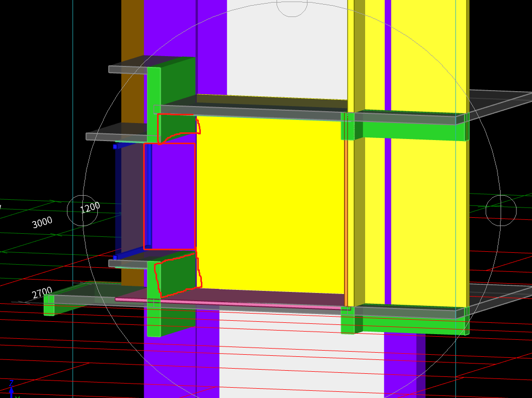
Task: Click the 1200 grid dimension label
Action: (x=90, y=207)
